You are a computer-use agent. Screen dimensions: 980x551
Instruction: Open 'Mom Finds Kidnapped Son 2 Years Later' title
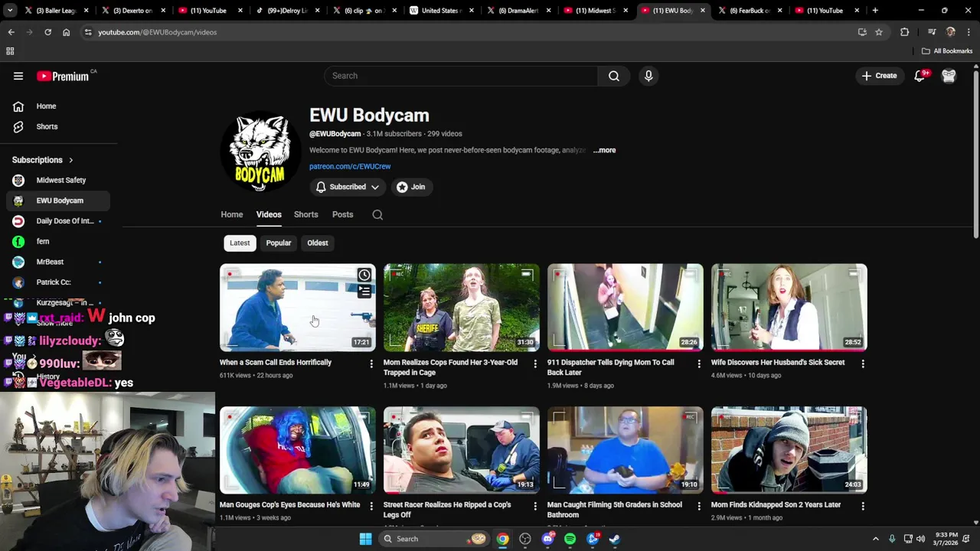[x=776, y=505]
